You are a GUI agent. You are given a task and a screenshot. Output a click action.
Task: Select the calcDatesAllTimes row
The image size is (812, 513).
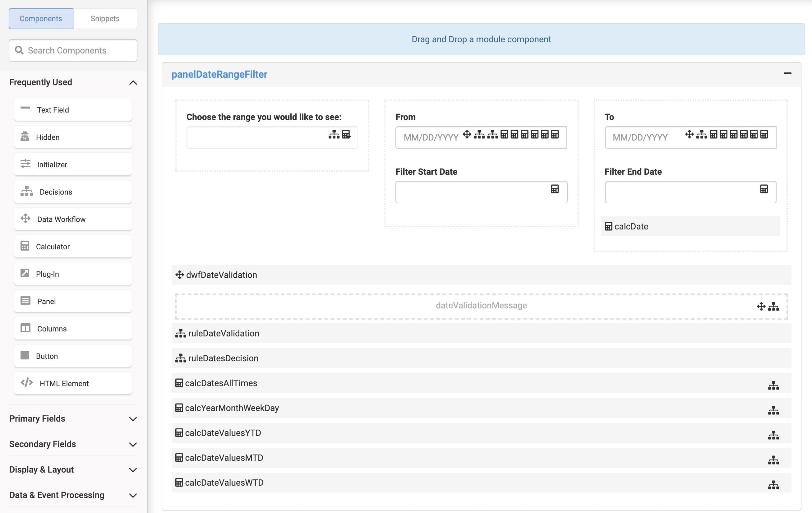[x=481, y=383]
